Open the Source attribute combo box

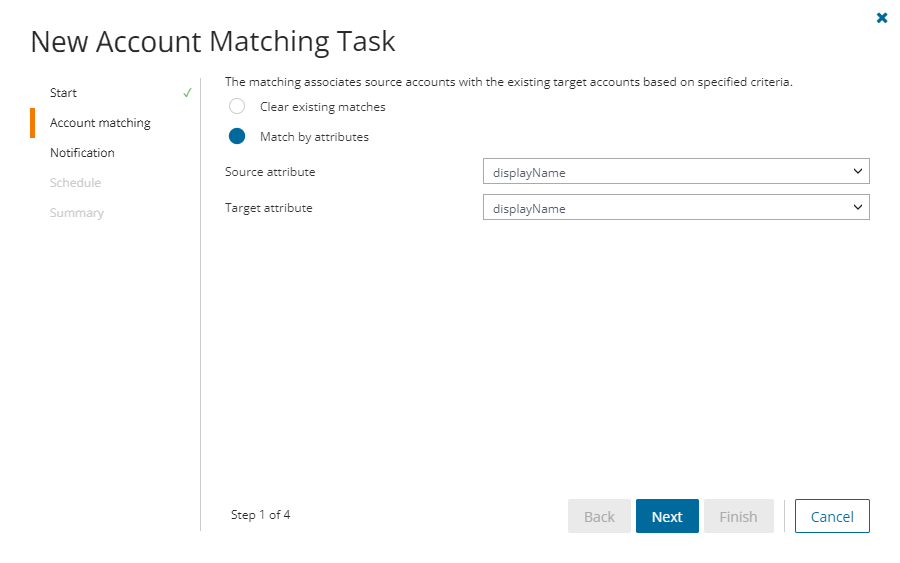point(675,172)
